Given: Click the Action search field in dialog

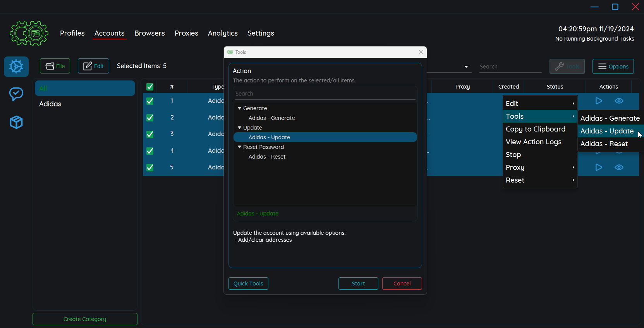Looking at the screenshot, I should click(325, 94).
